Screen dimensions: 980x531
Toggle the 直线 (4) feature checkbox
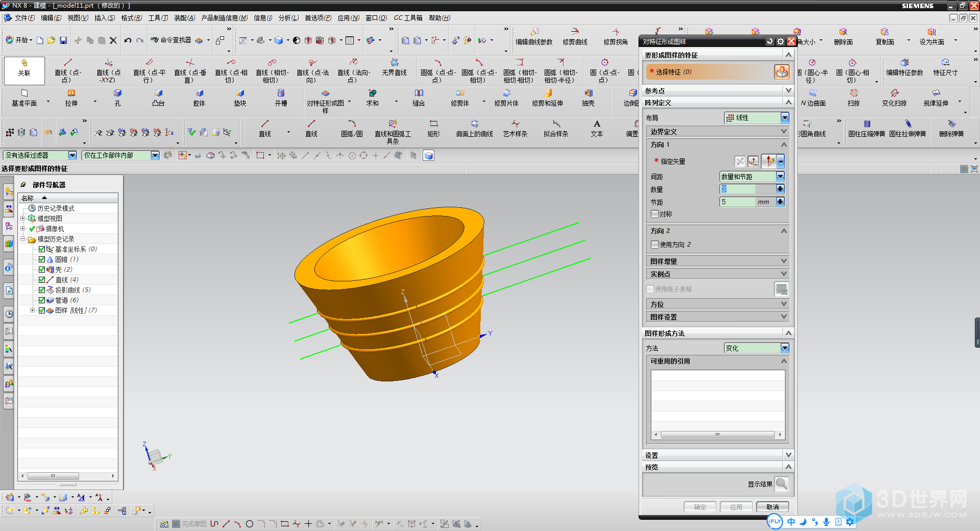click(42, 280)
